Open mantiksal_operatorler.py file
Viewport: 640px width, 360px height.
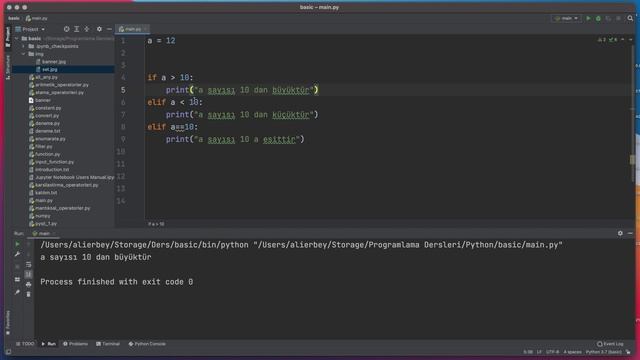[62, 208]
